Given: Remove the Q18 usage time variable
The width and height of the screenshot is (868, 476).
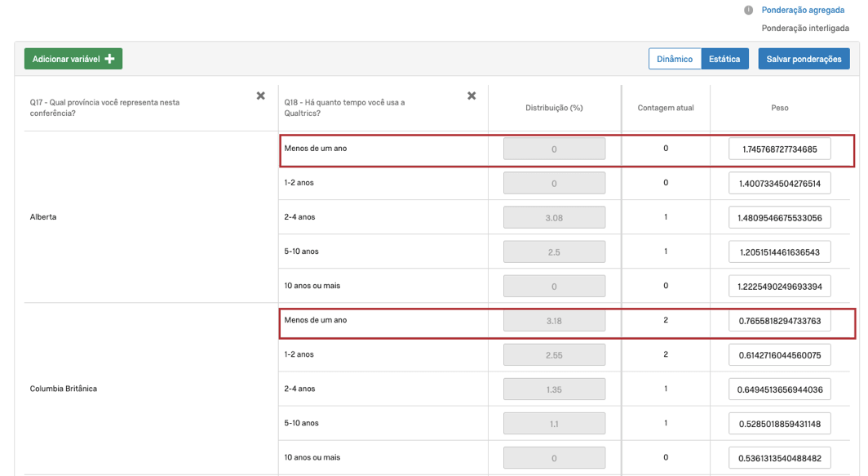Looking at the screenshot, I should click(x=472, y=96).
